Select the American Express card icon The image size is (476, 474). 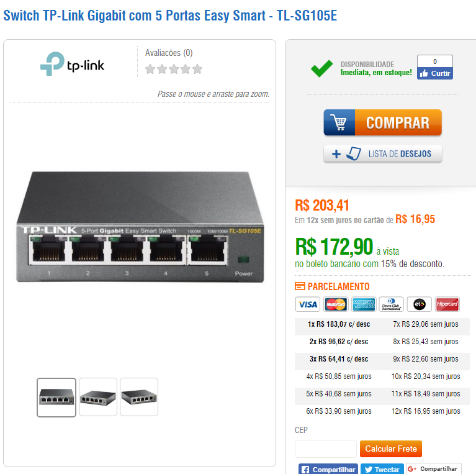point(364,304)
